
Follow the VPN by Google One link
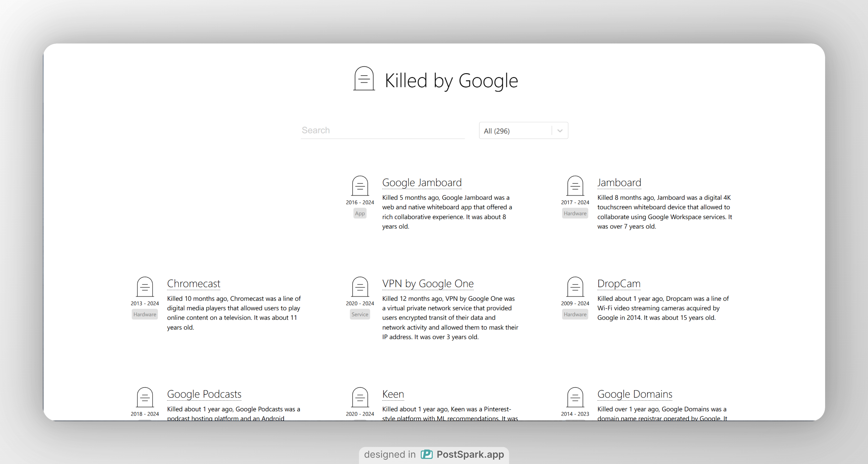(x=428, y=283)
